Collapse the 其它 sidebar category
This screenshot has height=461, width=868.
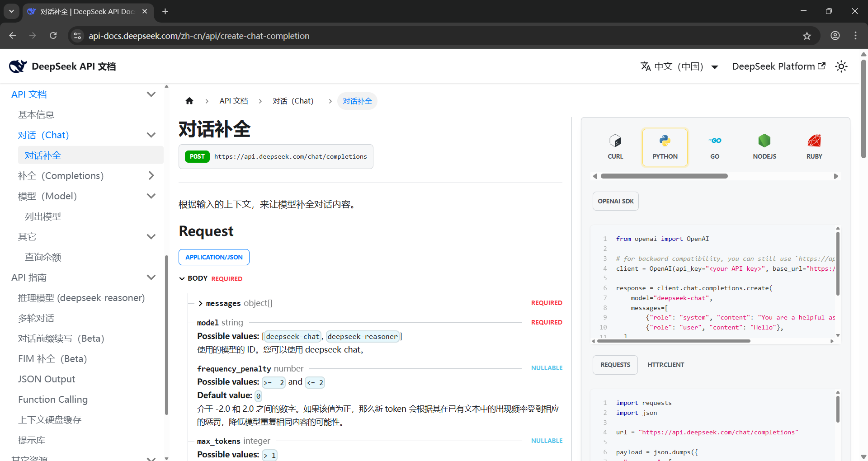pyautogui.click(x=151, y=236)
